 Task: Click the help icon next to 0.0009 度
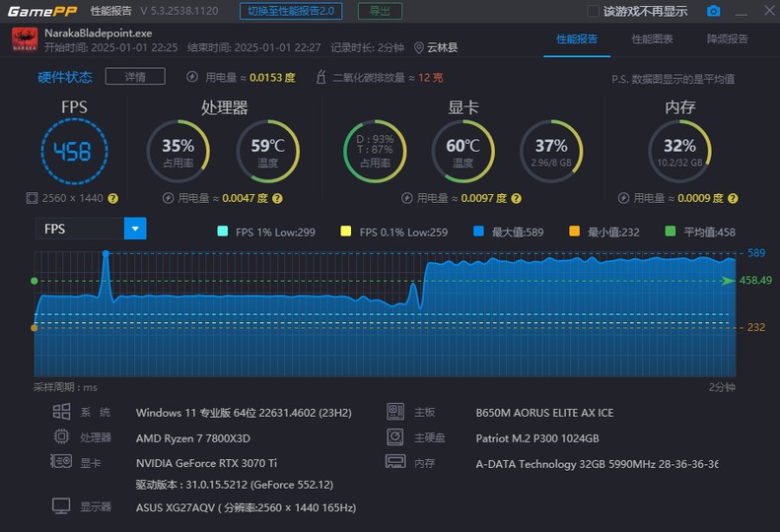pyautogui.click(x=733, y=198)
